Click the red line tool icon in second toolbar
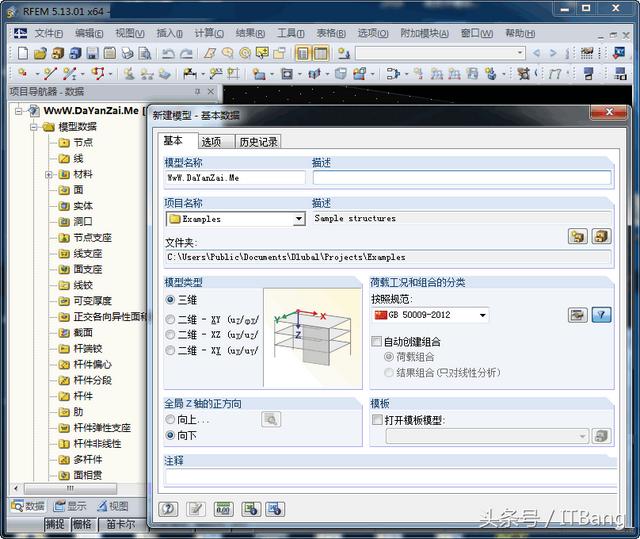The width and height of the screenshot is (640, 539). point(51,73)
